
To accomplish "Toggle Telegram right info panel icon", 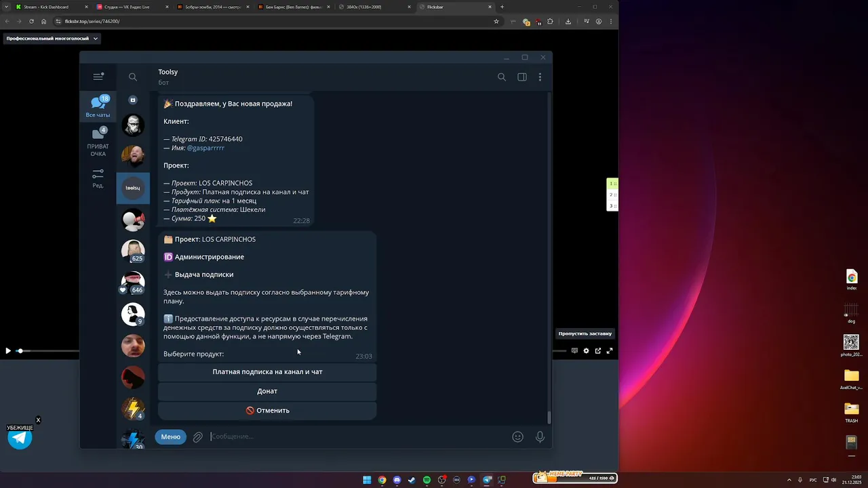I will click(522, 77).
